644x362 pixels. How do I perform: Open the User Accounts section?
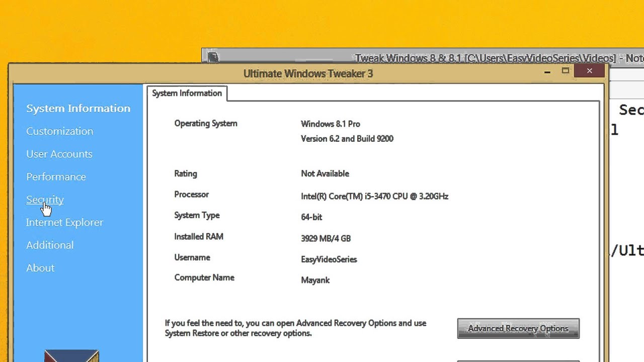tap(59, 154)
